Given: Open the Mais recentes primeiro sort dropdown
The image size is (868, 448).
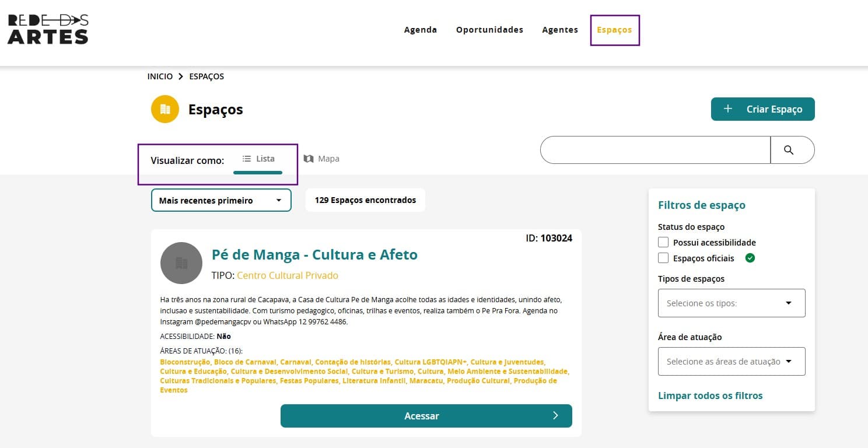Looking at the screenshot, I should (221, 200).
